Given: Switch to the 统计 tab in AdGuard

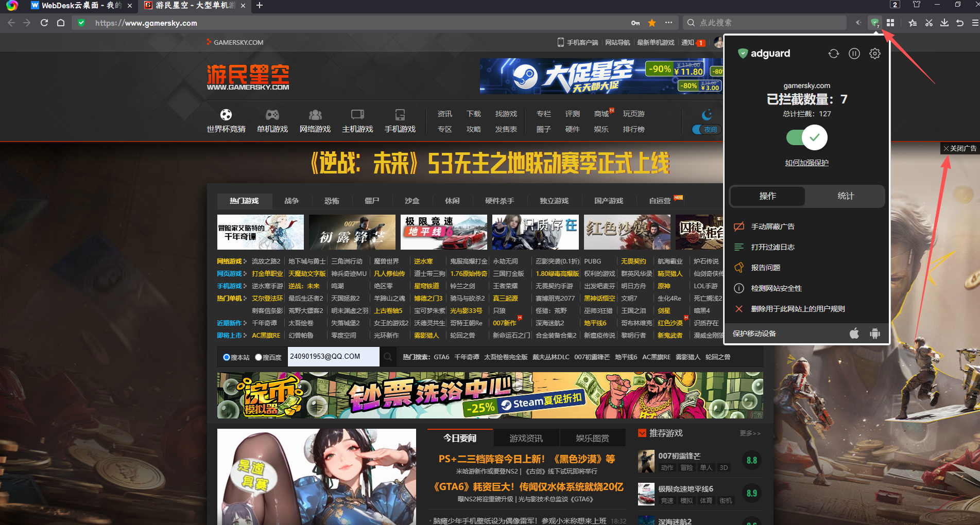Looking at the screenshot, I should (845, 196).
